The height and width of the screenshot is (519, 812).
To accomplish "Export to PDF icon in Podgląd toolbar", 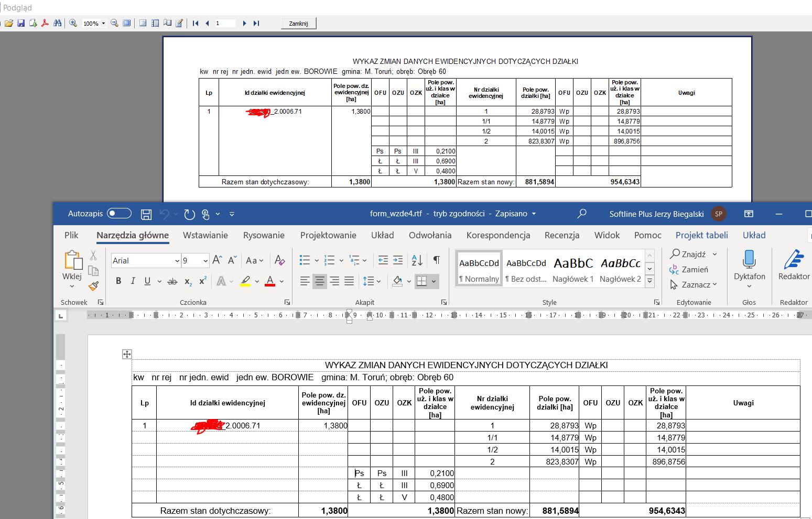I will (x=45, y=23).
